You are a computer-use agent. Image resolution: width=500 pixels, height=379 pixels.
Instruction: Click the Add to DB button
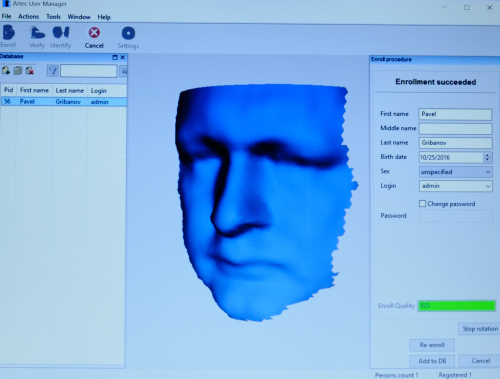[432, 361]
